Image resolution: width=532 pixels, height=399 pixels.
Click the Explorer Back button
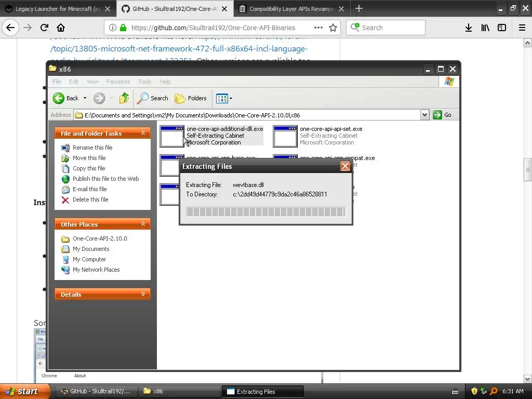66,98
